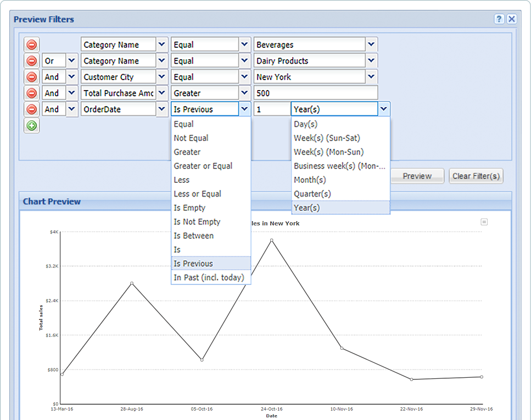Open the And dropdown on the OrderDate row
This screenshot has height=420, width=531.
click(x=71, y=109)
